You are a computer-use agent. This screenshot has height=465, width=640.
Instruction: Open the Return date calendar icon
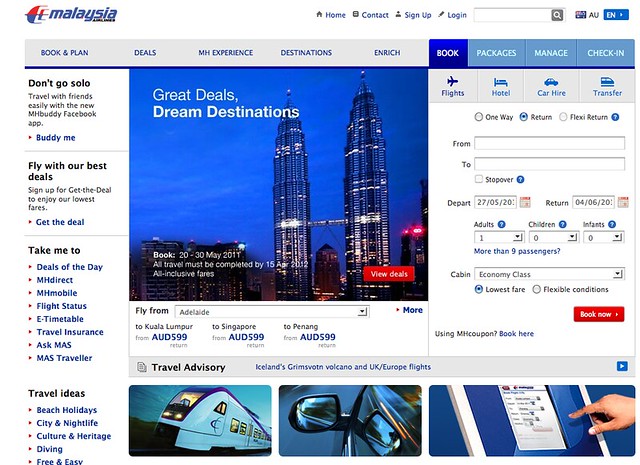(623, 202)
